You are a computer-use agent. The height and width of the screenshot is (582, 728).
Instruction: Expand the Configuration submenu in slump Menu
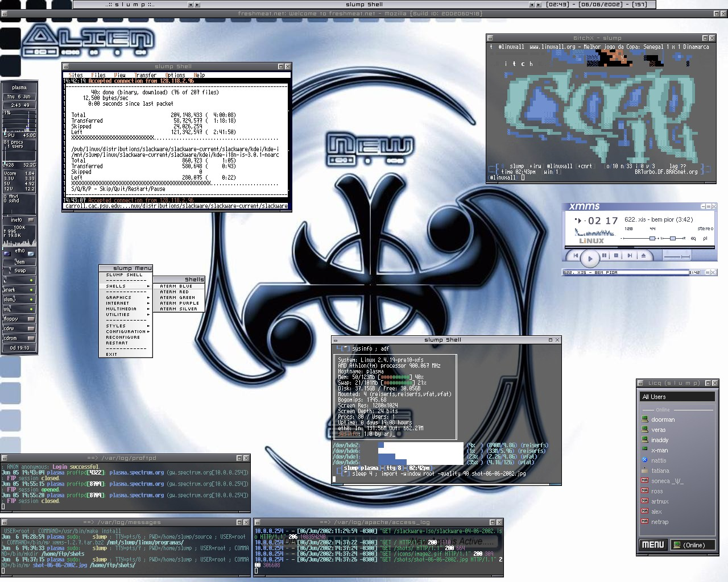[126, 332]
